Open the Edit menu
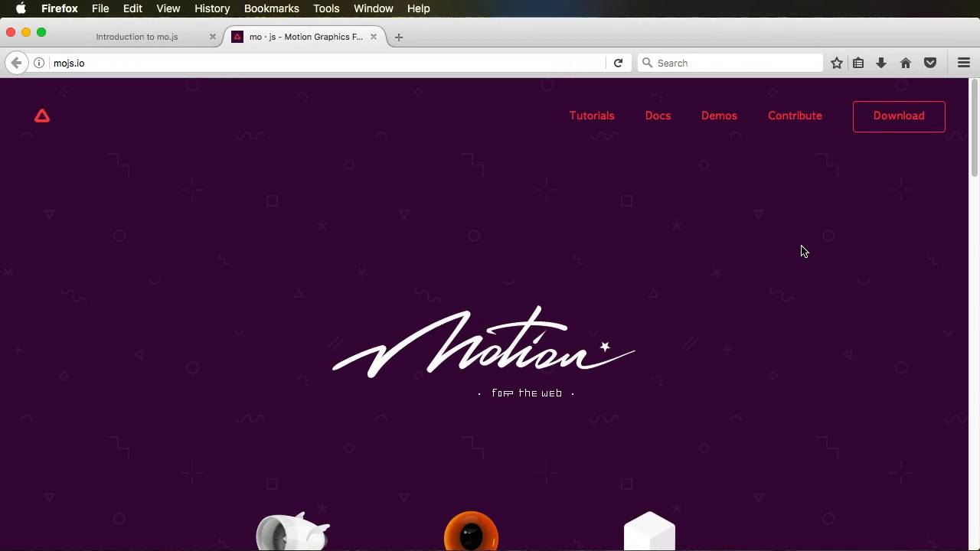 132,8
